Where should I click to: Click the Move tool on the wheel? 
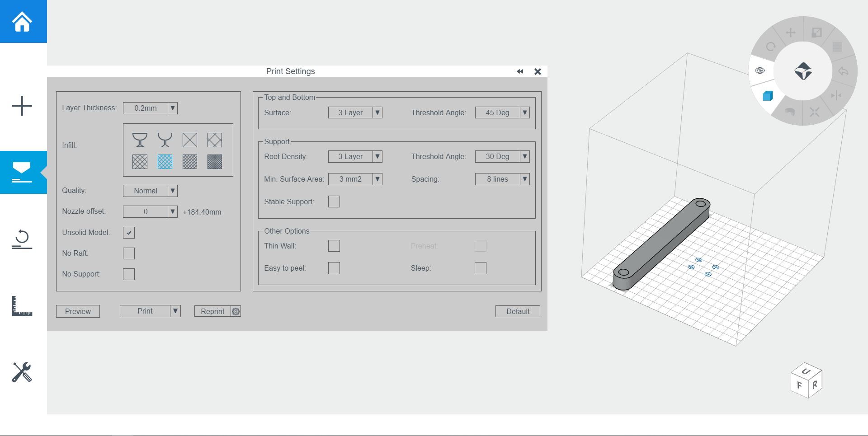[x=791, y=33]
